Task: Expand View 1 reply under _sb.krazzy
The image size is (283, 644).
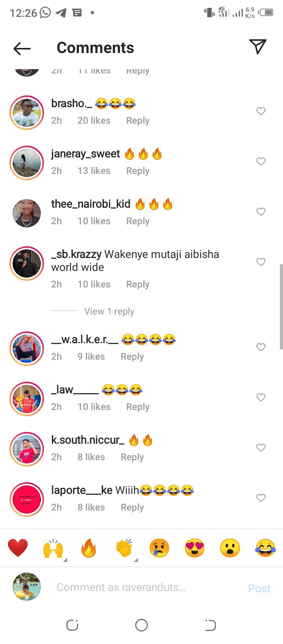Action: pyautogui.click(x=109, y=311)
